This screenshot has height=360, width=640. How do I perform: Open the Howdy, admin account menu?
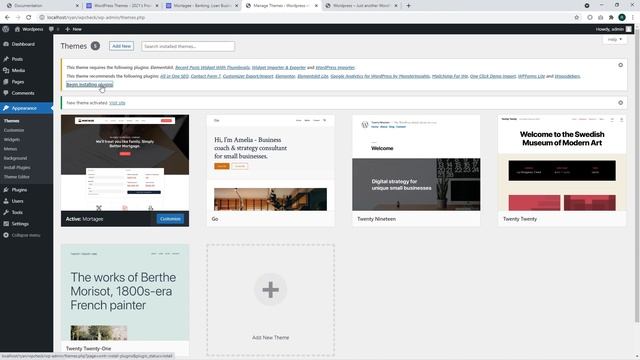pyautogui.click(x=613, y=29)
